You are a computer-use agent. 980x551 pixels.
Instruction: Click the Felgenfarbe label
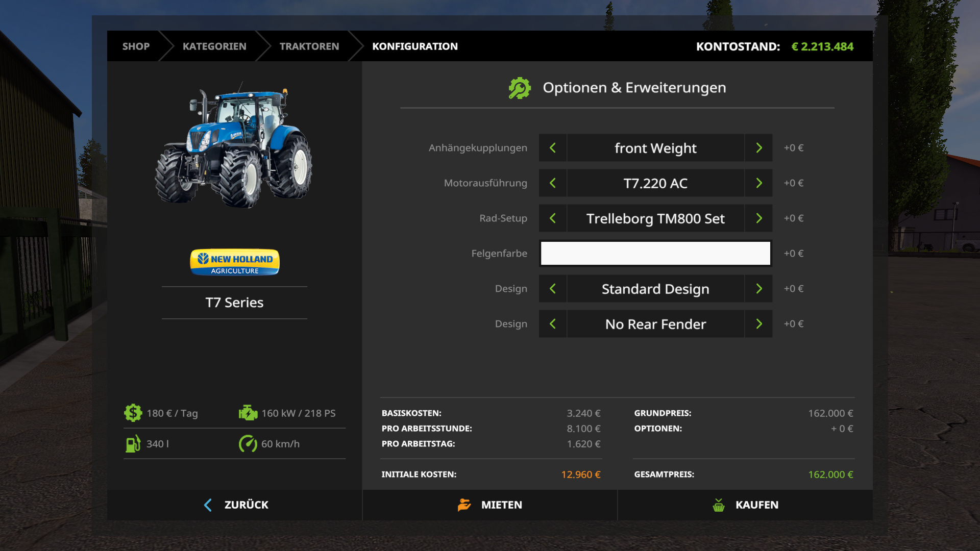499,254
